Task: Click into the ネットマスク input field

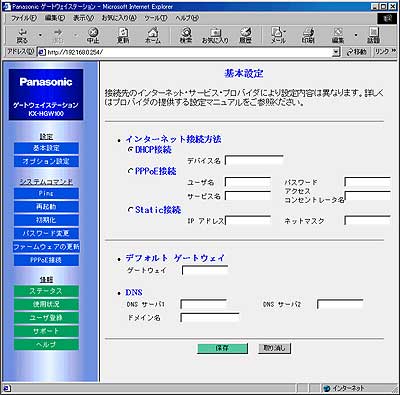Action: (x=367, y=220)
